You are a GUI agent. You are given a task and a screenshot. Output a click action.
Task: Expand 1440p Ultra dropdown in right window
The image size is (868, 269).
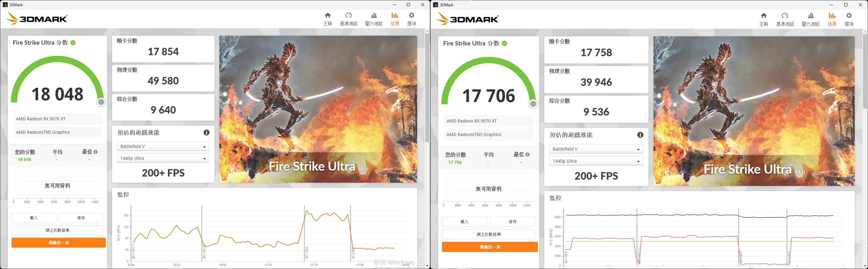click(x=596, y=161)
